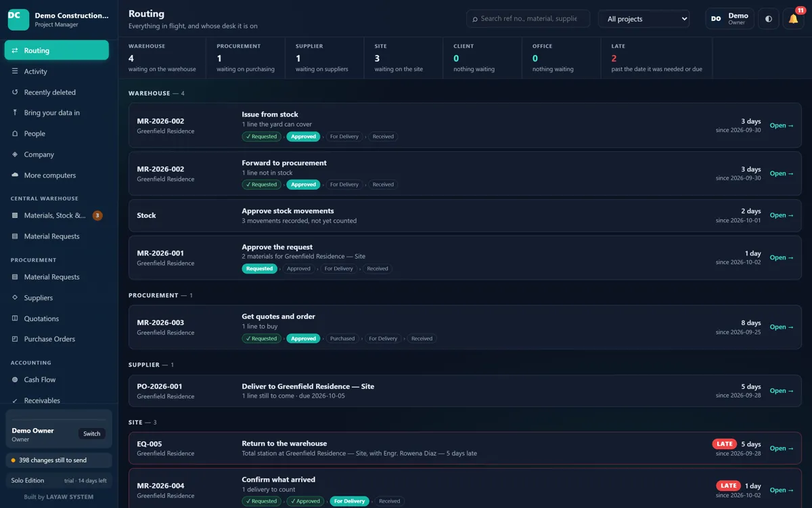812x508 pixels.
Task: Click the Forward to procurement title
Action: [284, 163]
